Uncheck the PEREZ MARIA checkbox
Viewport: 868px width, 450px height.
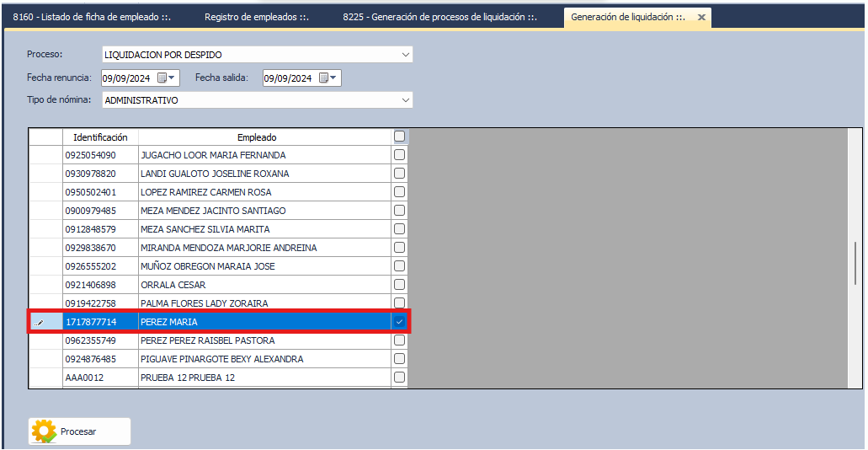coord(399,322)
